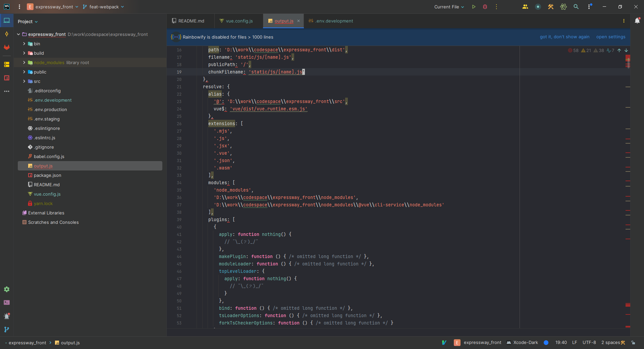The height and width of the screenshot is (349, 644).
Task: Open the Commit tool window icon
Action: pyautogui.click(x=7, y=34)
